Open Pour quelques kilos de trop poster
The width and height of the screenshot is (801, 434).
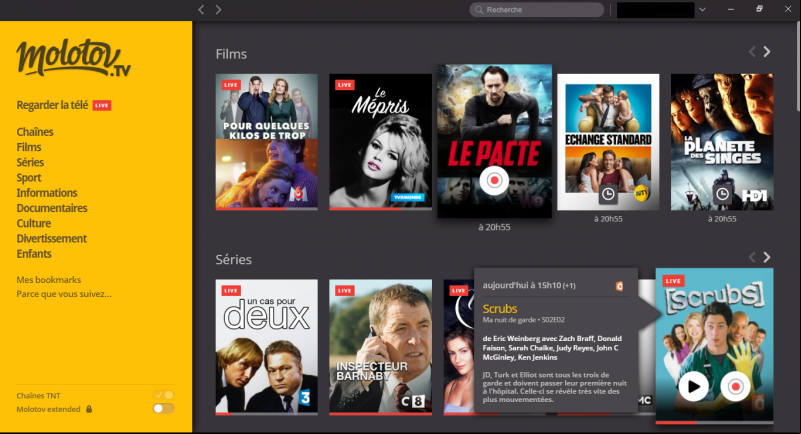(267, 141)
